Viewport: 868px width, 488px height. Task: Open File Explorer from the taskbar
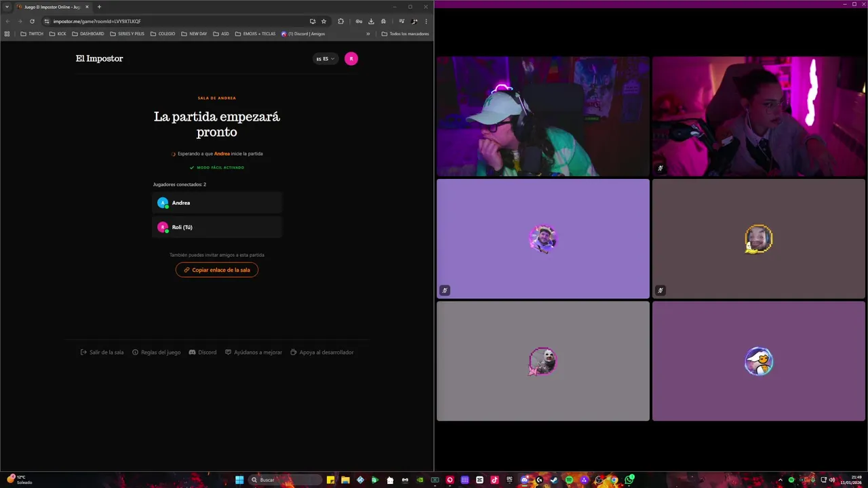[345, 480]
